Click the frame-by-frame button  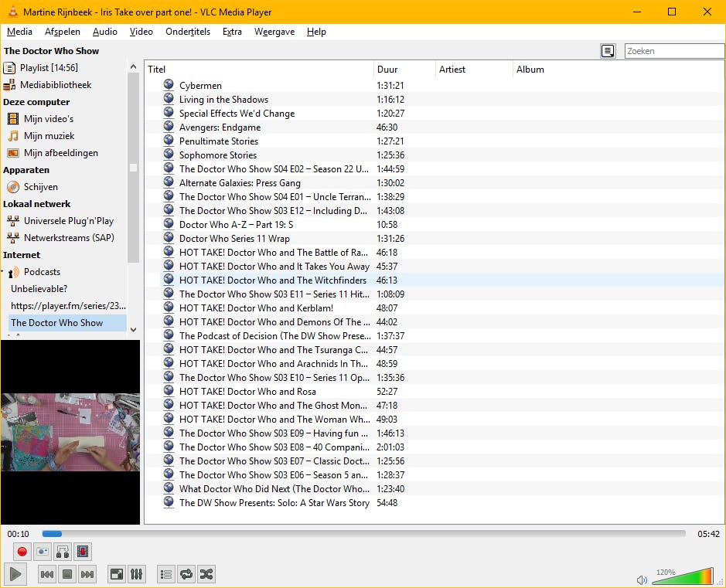[83, 552]
